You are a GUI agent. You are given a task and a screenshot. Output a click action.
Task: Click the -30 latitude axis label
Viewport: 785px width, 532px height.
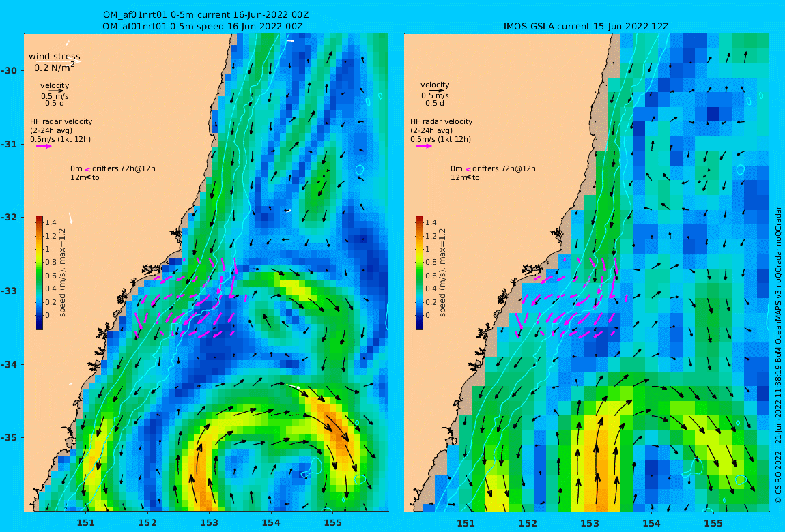pyautogui.click(x=9, y=70)
